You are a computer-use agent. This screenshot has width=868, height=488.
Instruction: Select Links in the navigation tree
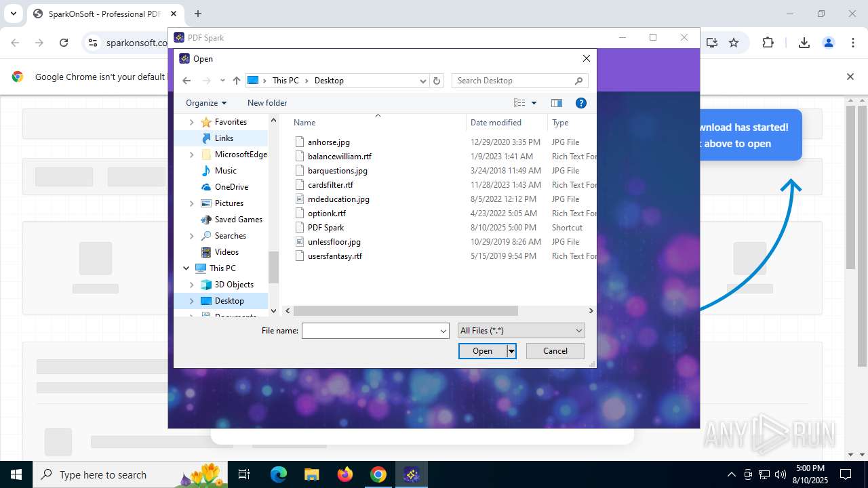point(224,138)
